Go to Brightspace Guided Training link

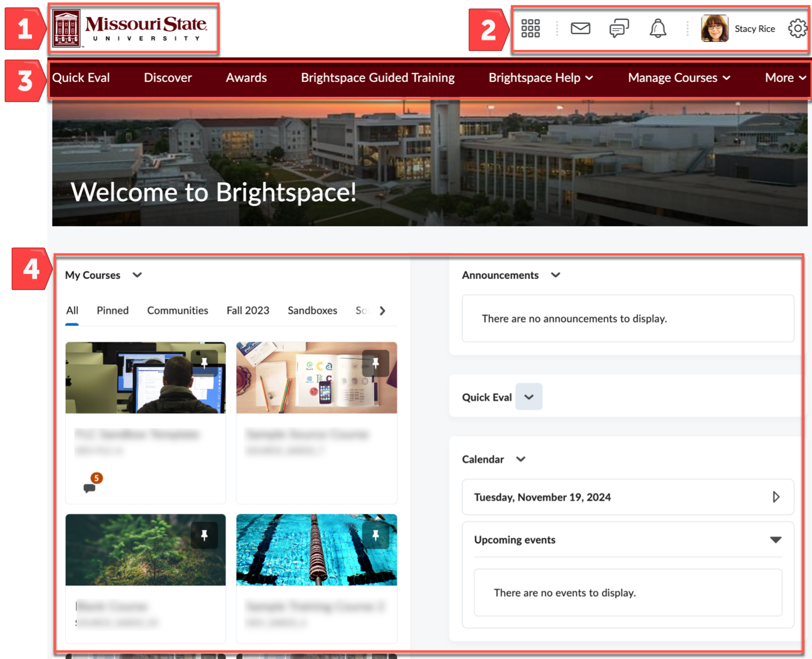coord(378,78)
